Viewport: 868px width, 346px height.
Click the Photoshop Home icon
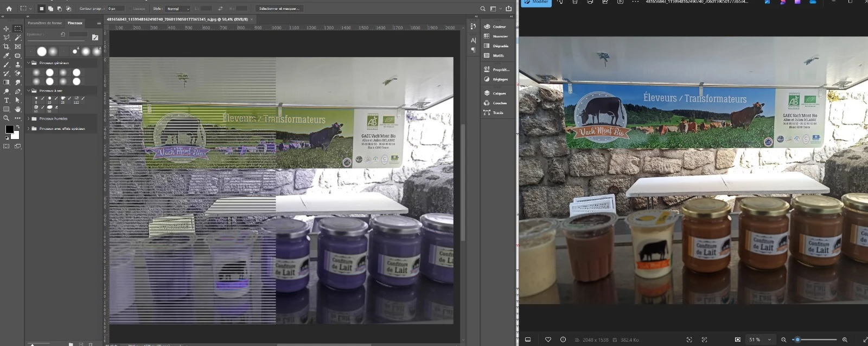click(9, 9)
